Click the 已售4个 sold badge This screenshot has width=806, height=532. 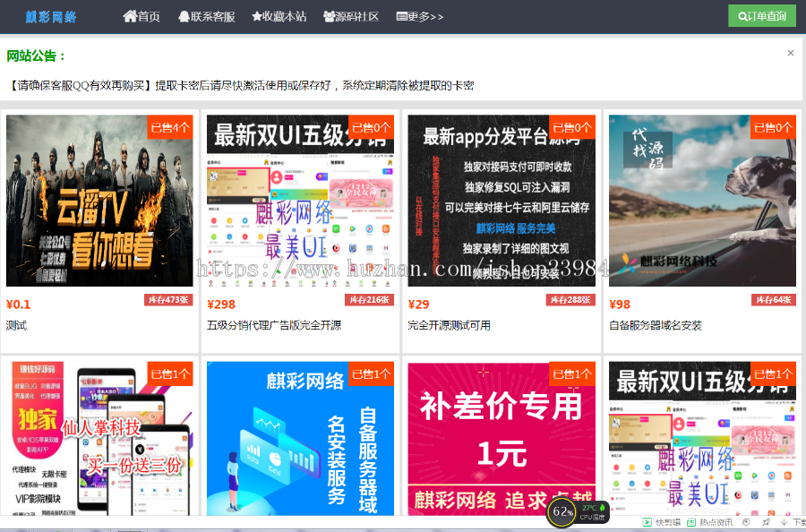coord(170,127)
